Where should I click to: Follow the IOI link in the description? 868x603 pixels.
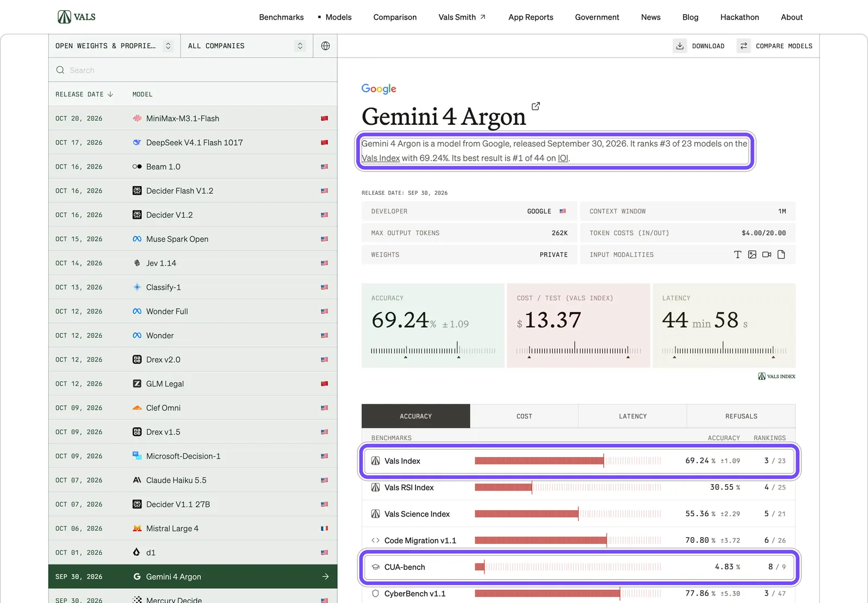point(563,158)
